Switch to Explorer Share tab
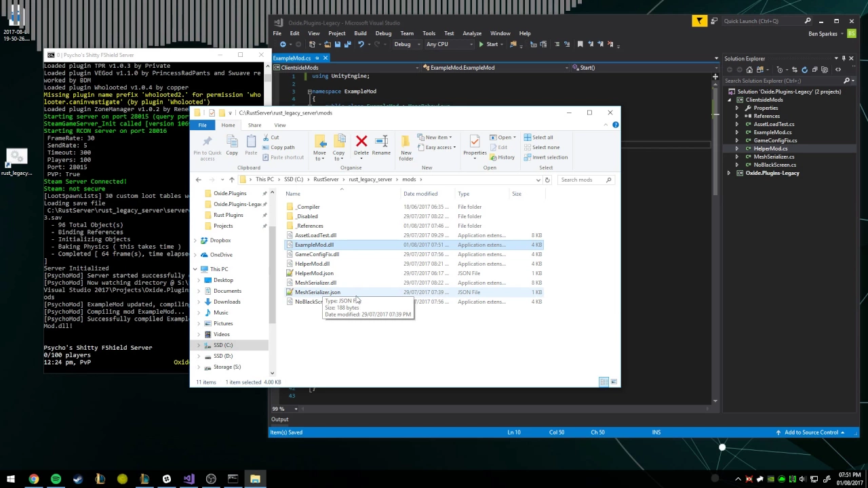 point(254,125)
